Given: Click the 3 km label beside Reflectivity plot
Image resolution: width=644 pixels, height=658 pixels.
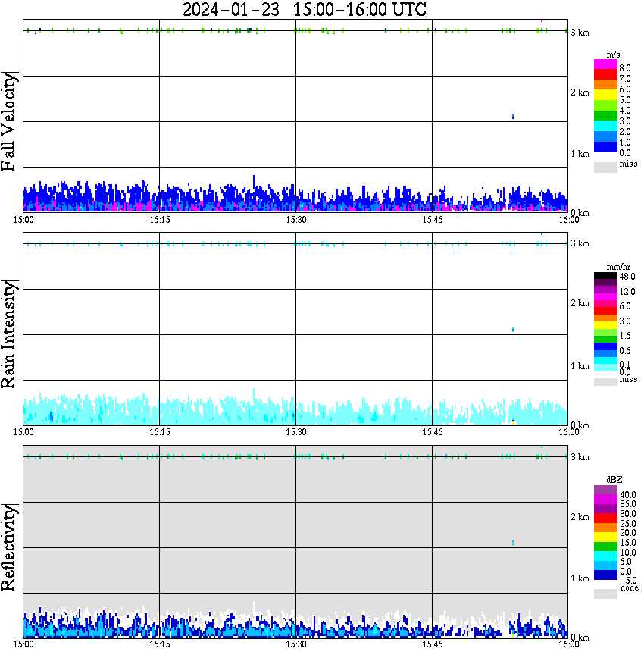Looking at the screenshot, I should click(580, 457).
